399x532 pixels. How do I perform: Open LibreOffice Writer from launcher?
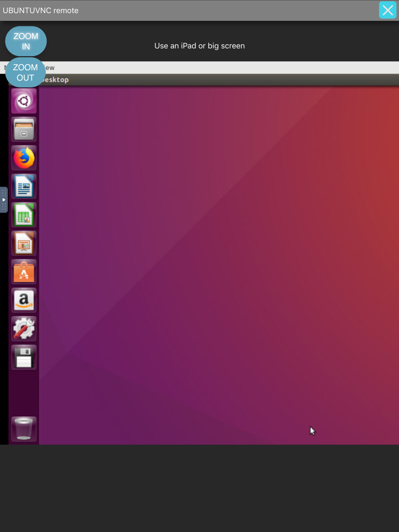coord(24,186)
